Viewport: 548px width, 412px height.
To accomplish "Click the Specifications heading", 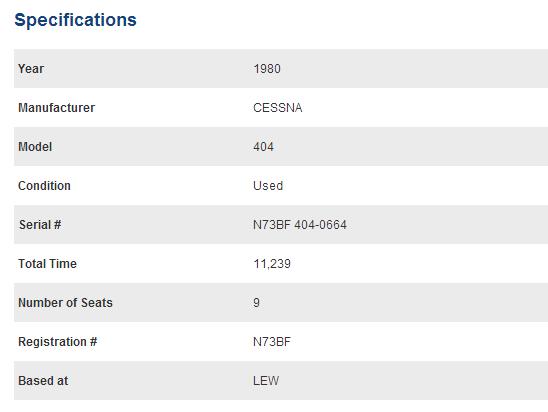I will 75,20.
